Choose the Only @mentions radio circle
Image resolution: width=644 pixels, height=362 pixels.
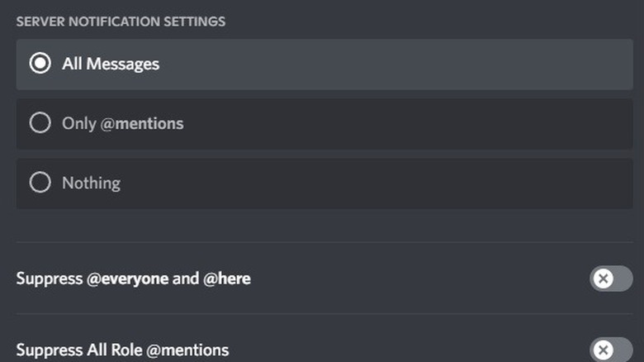[x=40, y=124]
